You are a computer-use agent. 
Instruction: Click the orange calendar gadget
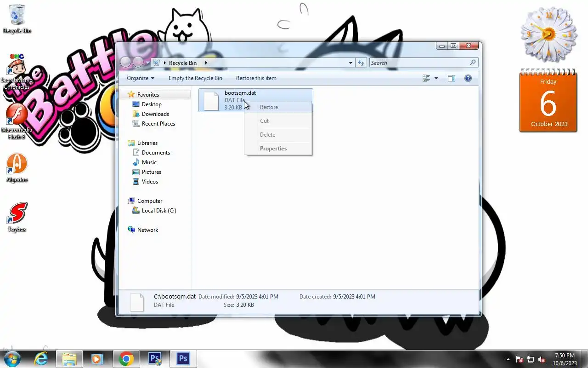point(548,101)
